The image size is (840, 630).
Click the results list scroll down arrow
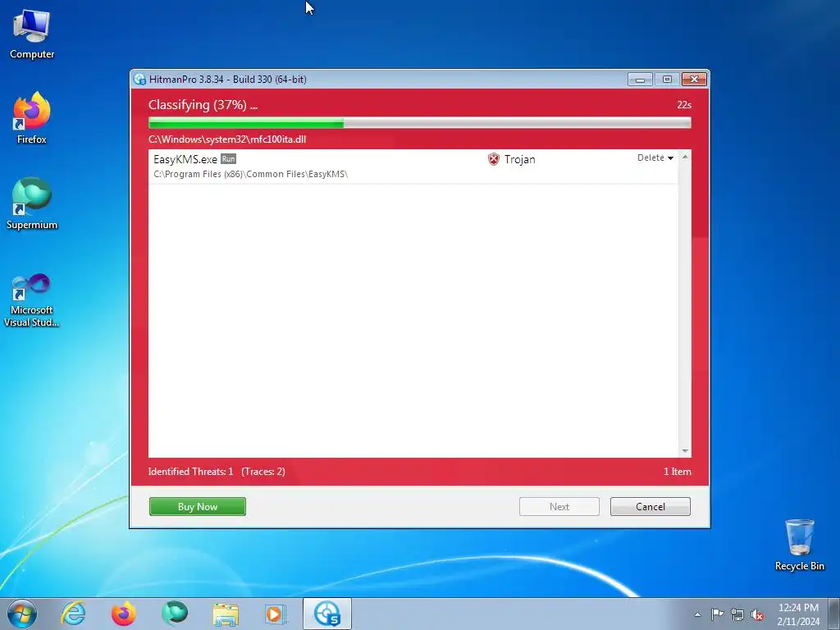pyautogui.click(x=685, y=451)
